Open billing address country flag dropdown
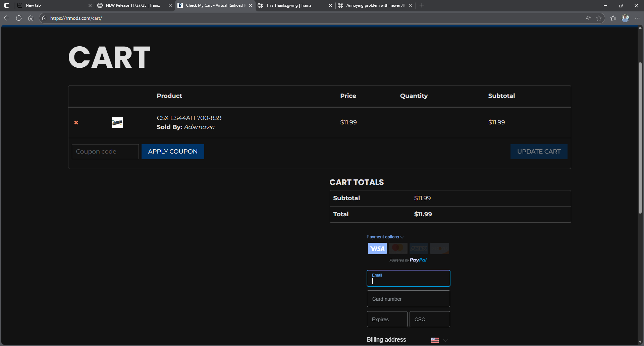644x346 pixels. [440, 340]
